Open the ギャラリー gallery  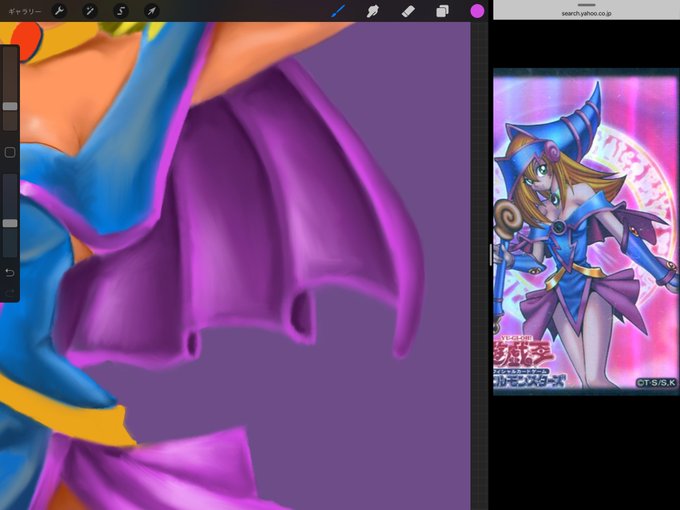pos(25,11)
